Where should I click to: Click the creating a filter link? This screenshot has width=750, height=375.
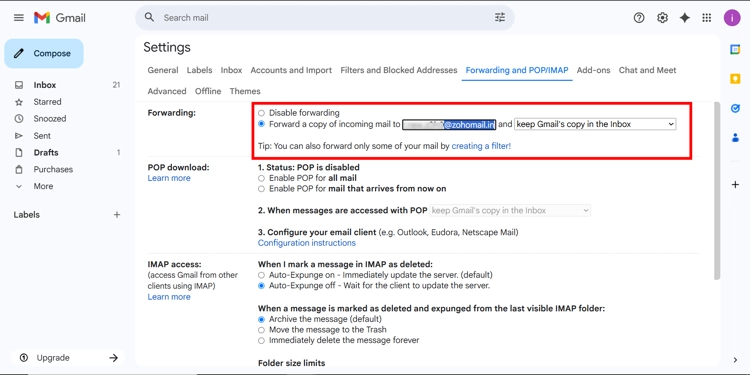(481, 146)
